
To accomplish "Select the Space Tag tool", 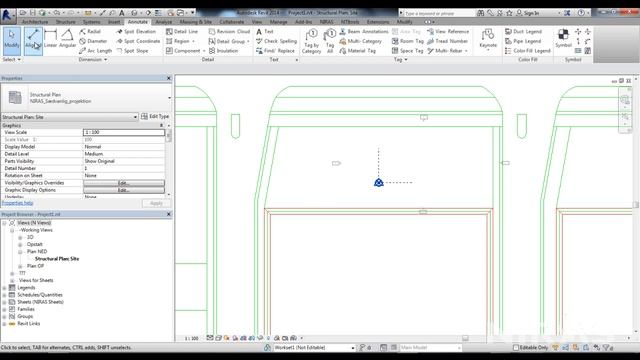I will coord(407,51).
